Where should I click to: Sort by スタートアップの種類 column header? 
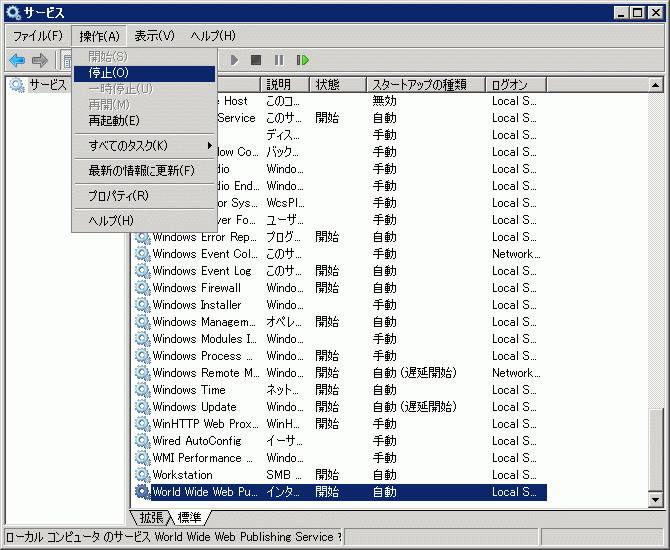[426, 85]
